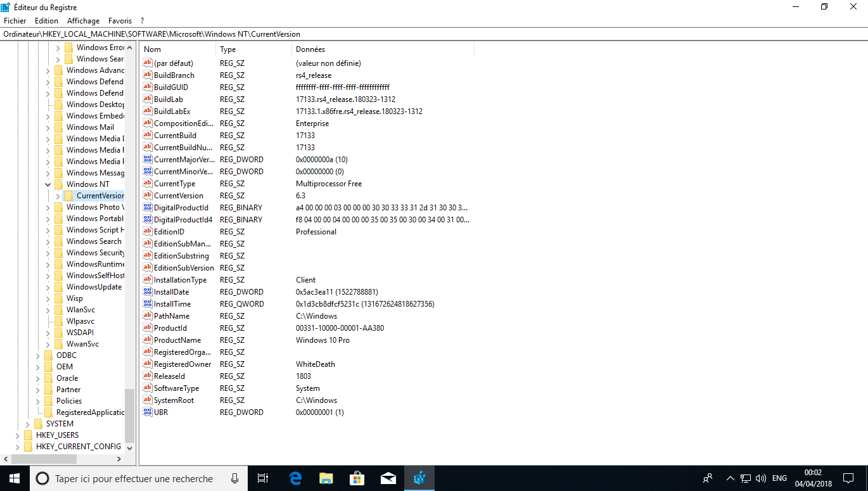Expand the SYSTEM tree node
Screen dimensions: 868x491
[27, 424]
